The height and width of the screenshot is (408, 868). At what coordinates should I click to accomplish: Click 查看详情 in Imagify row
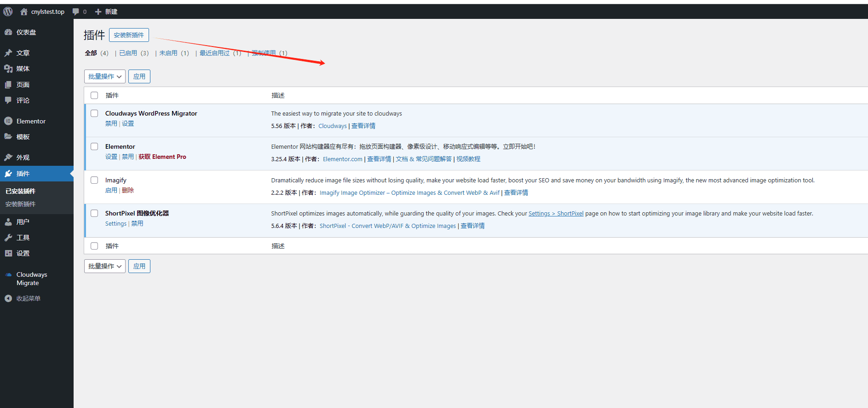click(x=516, y=192)
